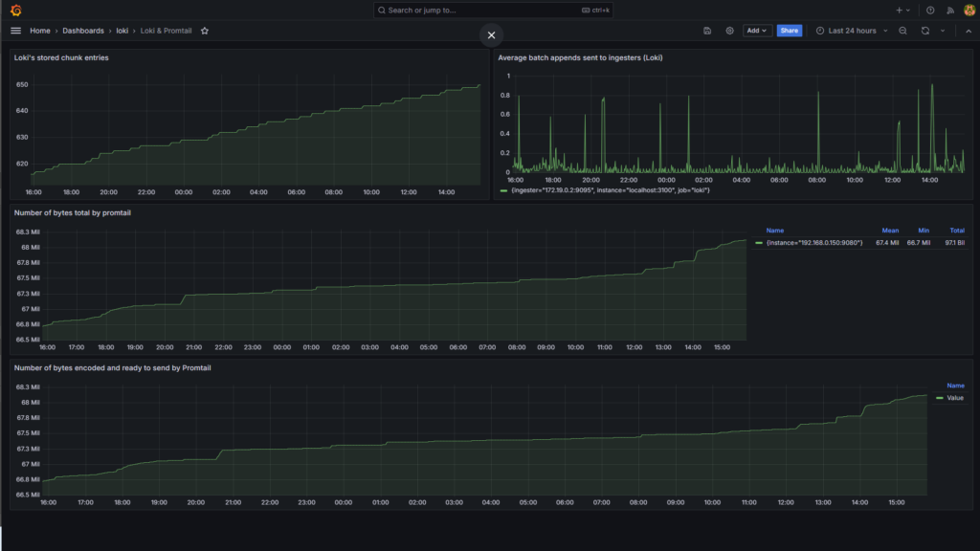Open the user profile avatar
This screenshot has height=551, width=980.
[x=969, y=10]
